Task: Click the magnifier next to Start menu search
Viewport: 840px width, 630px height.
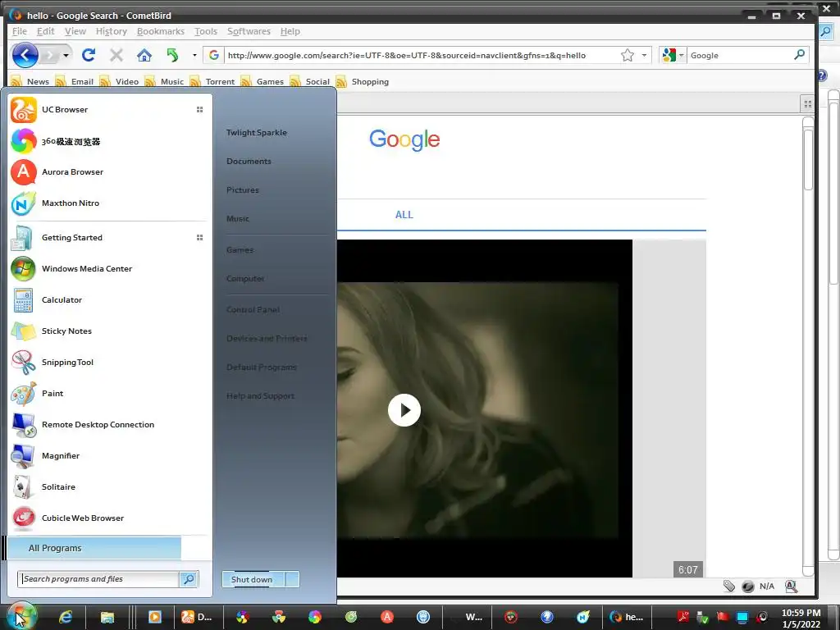Action: pyautogui.click(x=189, y=579)
